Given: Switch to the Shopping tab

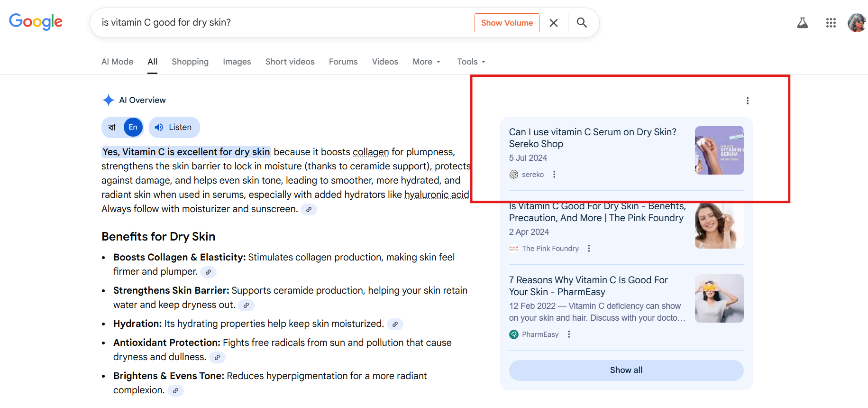Looking at the screenshot, I should (x=190, y=62).
